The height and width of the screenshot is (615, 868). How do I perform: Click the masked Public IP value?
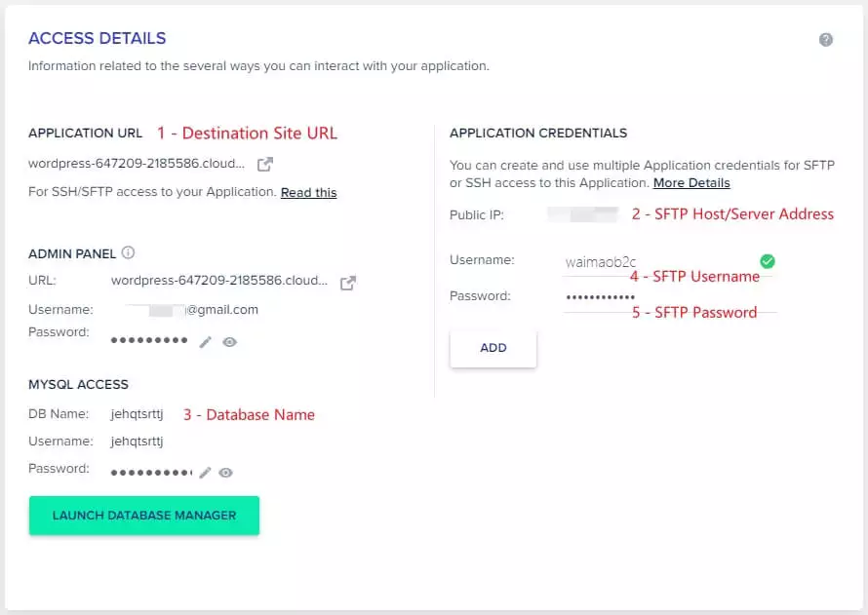(582, 214)
